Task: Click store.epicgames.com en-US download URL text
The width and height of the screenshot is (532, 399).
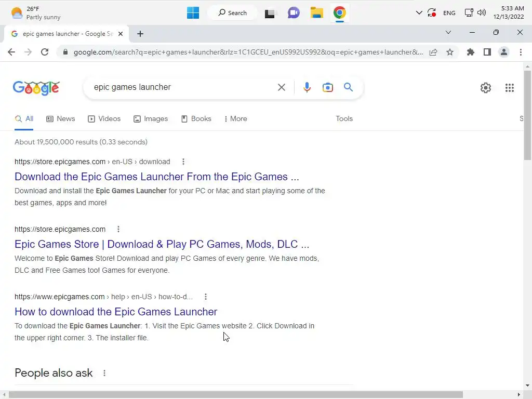Action: 92,162
